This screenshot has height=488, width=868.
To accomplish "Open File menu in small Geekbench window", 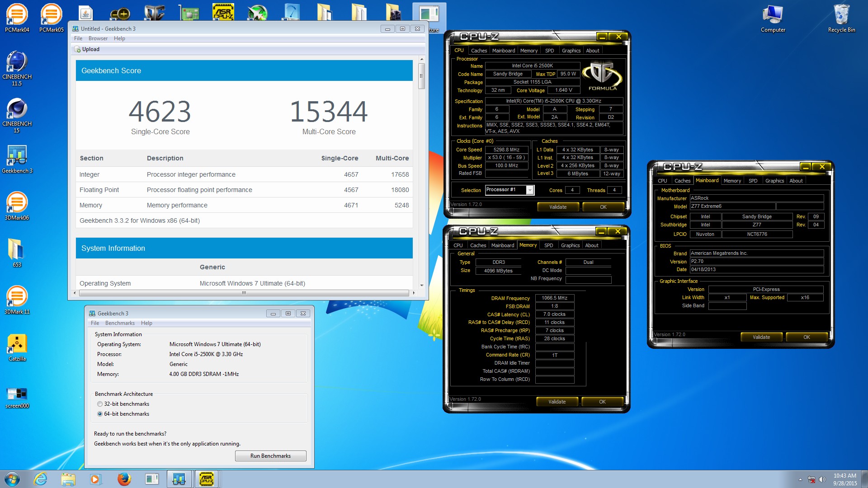I will point(95,323).
